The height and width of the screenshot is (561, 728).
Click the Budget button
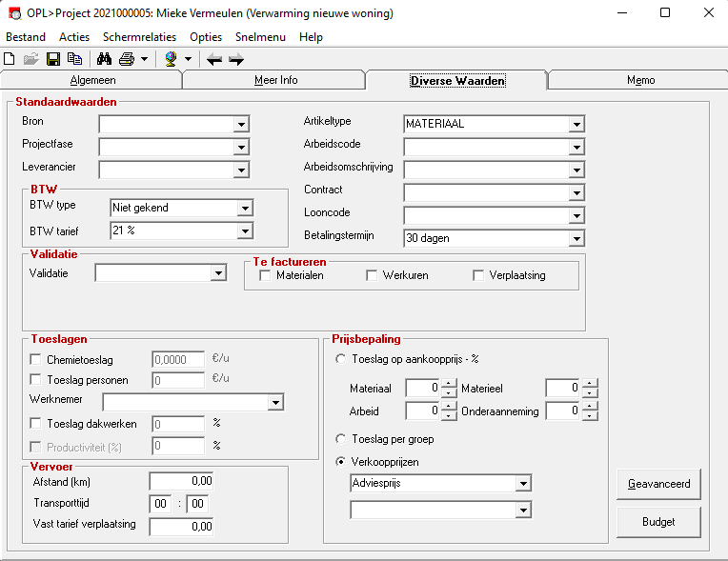tap(658, 522)
